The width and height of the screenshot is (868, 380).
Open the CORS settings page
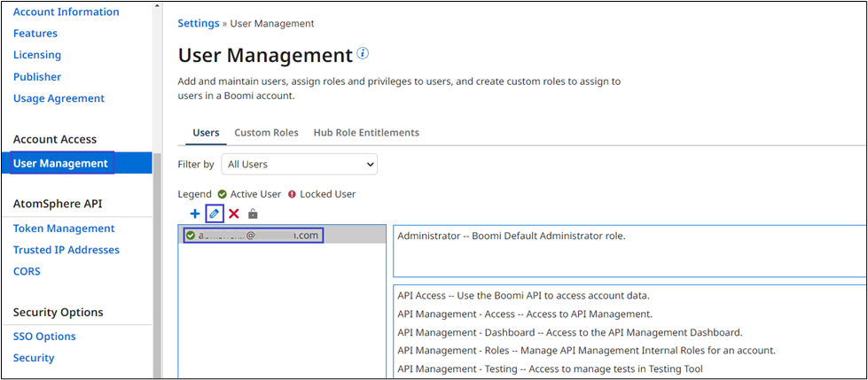point(27,271)
